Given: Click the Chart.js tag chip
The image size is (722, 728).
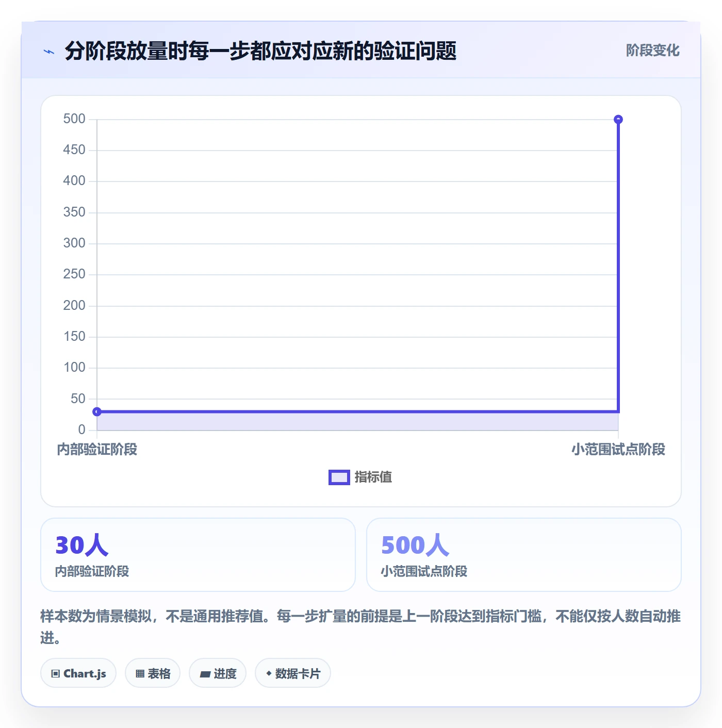Looking at the screenshot, I should pos(78,673).
